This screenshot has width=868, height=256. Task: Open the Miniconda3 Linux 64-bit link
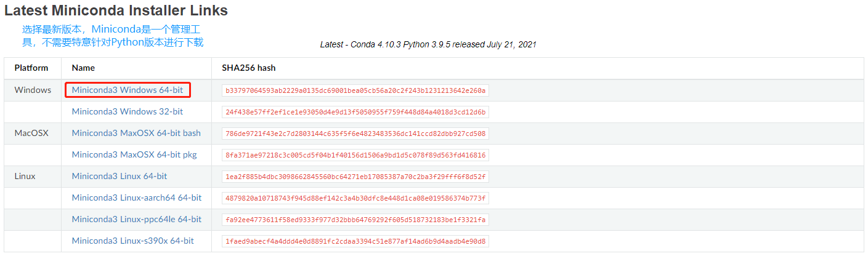[120, 176]
